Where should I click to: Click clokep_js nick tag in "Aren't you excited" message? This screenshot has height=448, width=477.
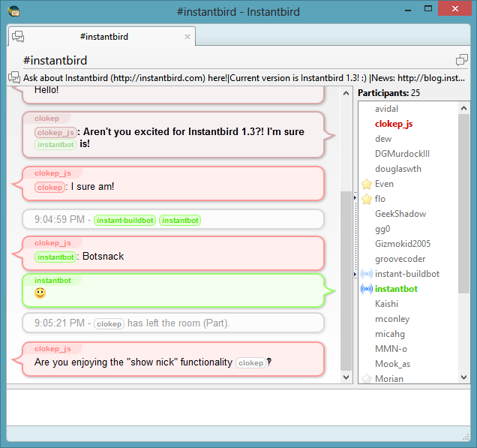pyautogui.click(x=55, y=132)
